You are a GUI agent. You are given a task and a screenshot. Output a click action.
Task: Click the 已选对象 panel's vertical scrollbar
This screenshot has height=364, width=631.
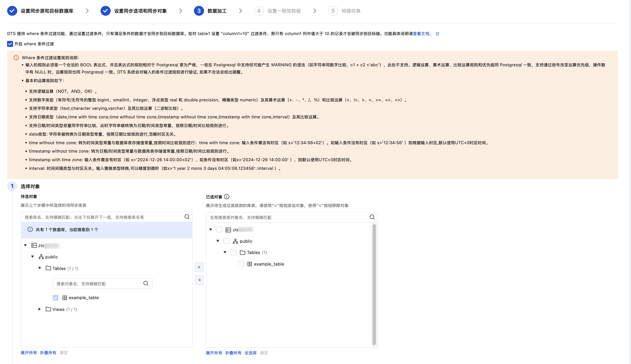click(374, 284)
